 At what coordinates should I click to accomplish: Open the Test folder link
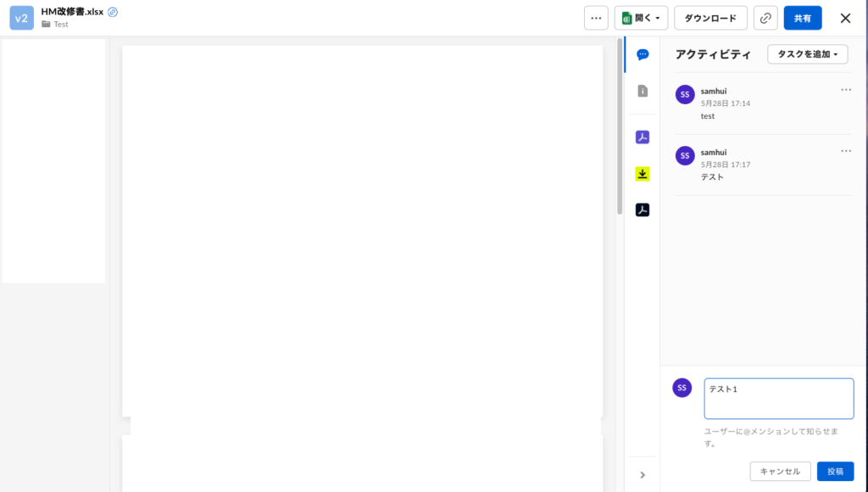[x=60, y=25]
